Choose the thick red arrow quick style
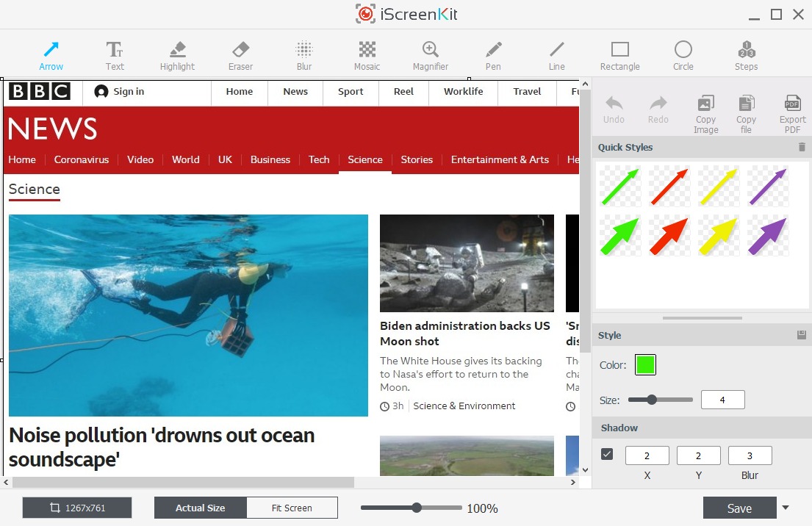This screenshot has width=812, height=526. click(x=668, y=236)
